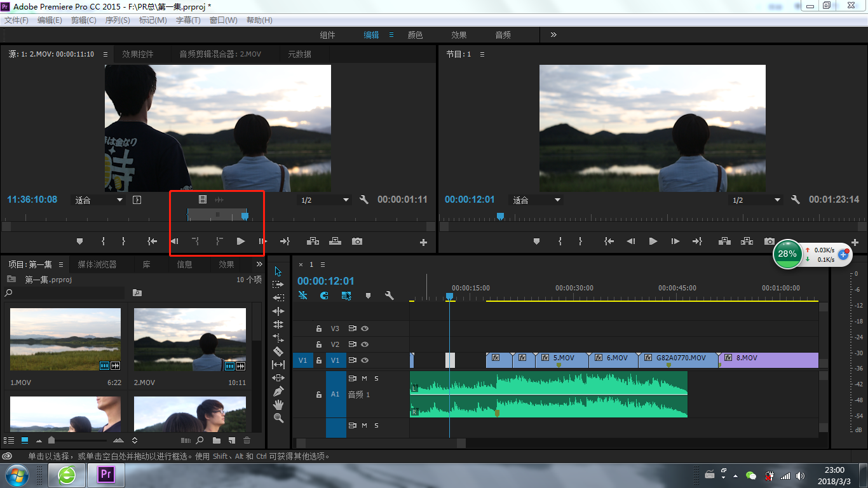868x488 pixels.
Task: Switch to 颜色 workspace
Action: pyautogui.click(x=415, y=35)
